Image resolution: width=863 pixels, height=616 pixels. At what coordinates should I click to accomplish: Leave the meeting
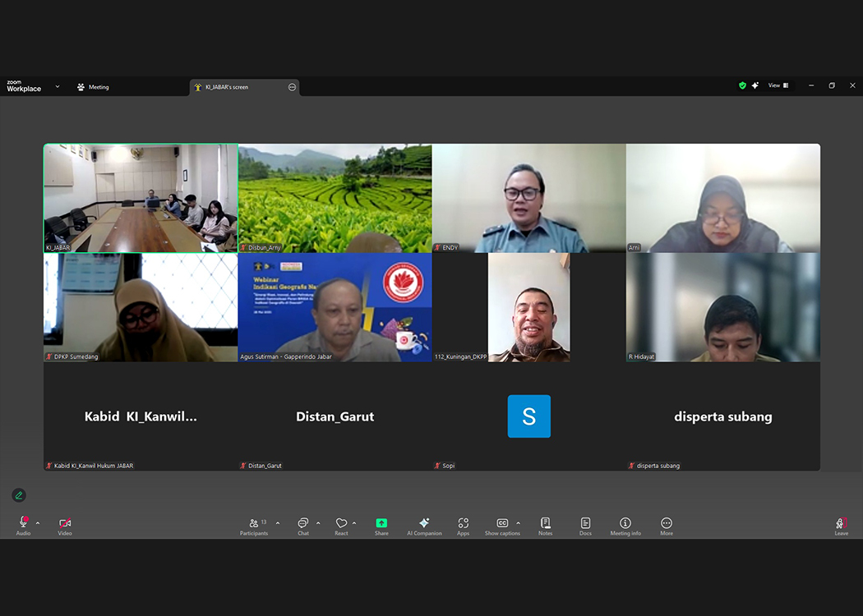[841, 526]
